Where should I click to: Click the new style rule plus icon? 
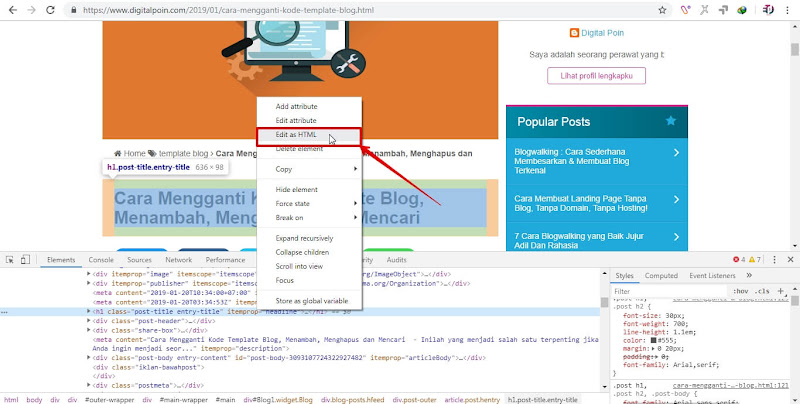coord(781,291)
